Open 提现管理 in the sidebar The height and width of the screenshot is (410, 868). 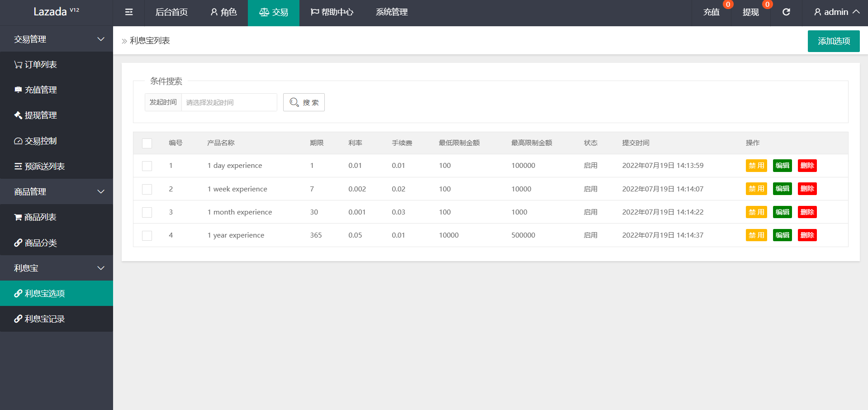point(57,115)
